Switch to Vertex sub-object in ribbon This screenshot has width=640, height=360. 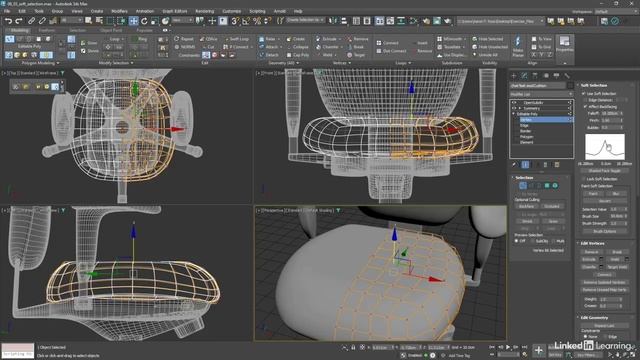(9, 39)
